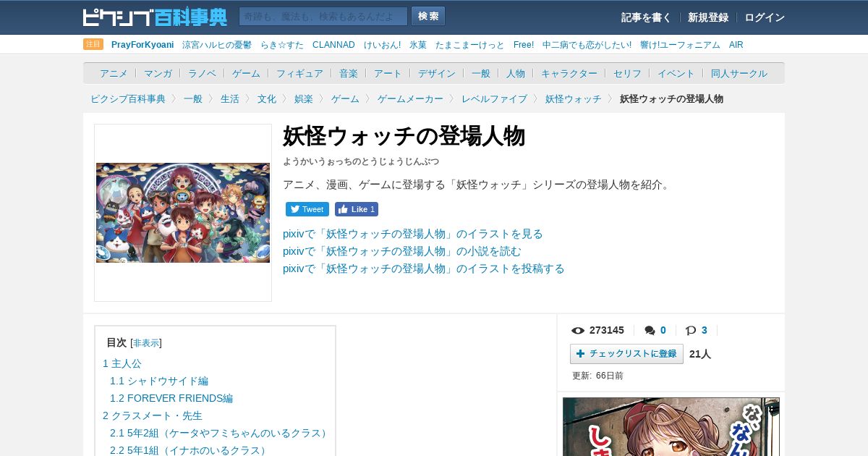Screen dimensions: 868x456
Task: Select デザイン category menu
Action: click(x=437, y=74)
